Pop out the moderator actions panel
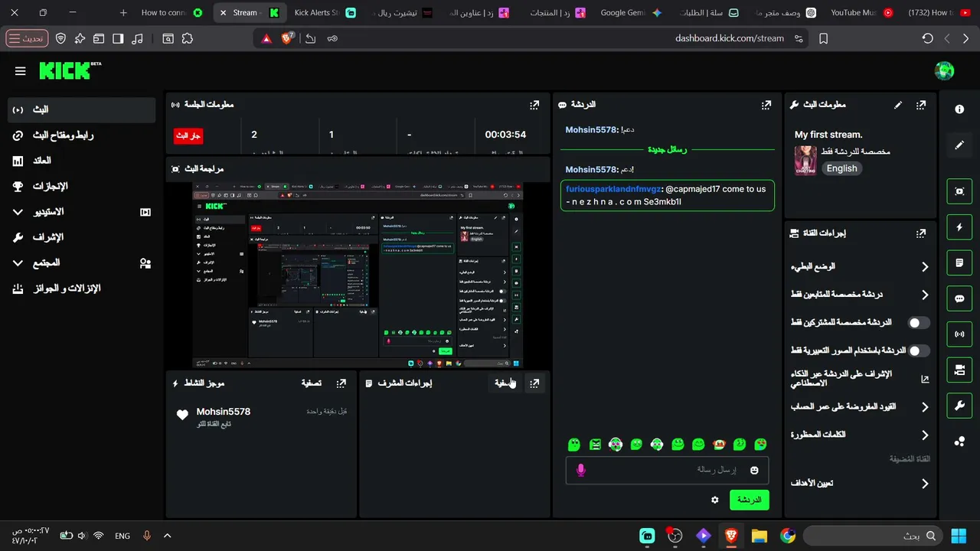This screenshot has height=551, width=980. click(x=534, y=383)
